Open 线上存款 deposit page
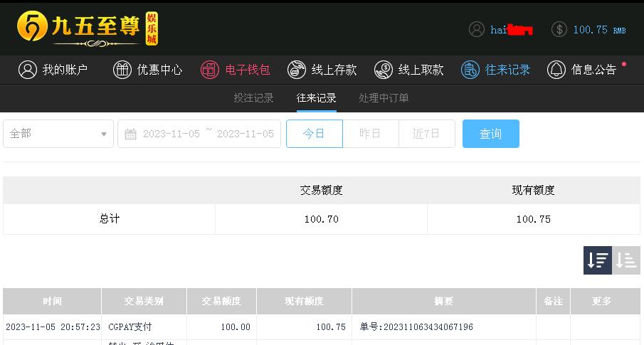Screen dimensions: 644x345 point(322,70)
